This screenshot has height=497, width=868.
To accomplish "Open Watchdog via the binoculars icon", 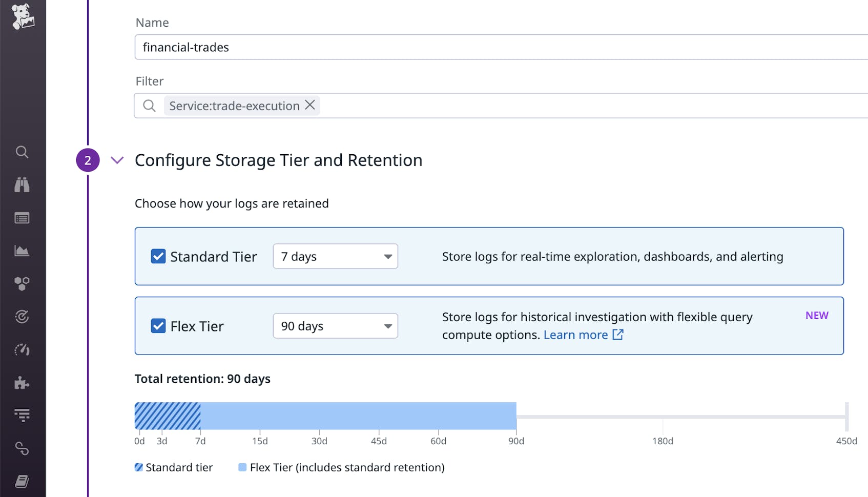I will [23, 185].
